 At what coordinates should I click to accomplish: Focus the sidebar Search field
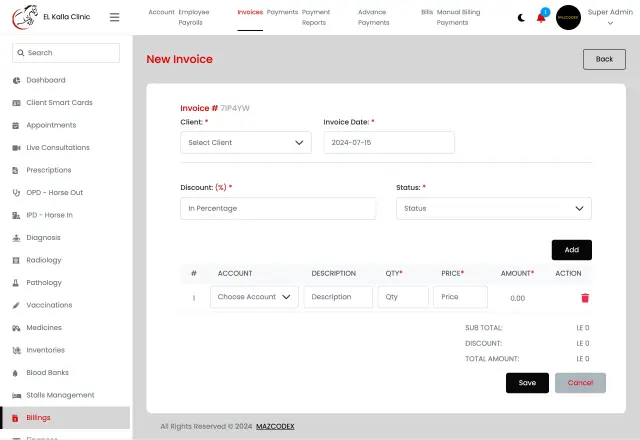pyautogui.click(x=66, y=53)
